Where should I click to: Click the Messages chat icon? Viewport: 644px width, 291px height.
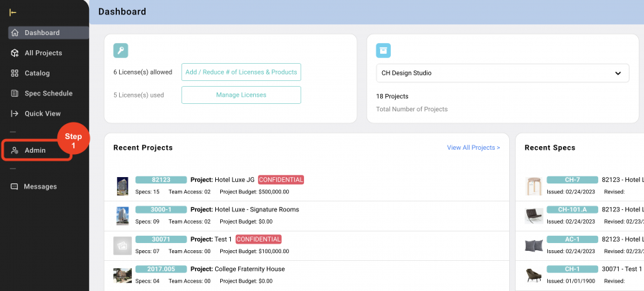(15, 186)
